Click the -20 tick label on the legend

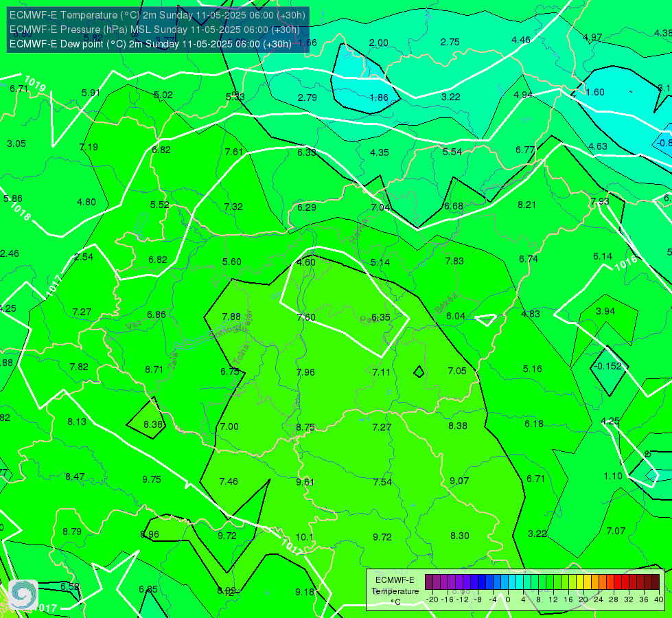click(432, 599)
